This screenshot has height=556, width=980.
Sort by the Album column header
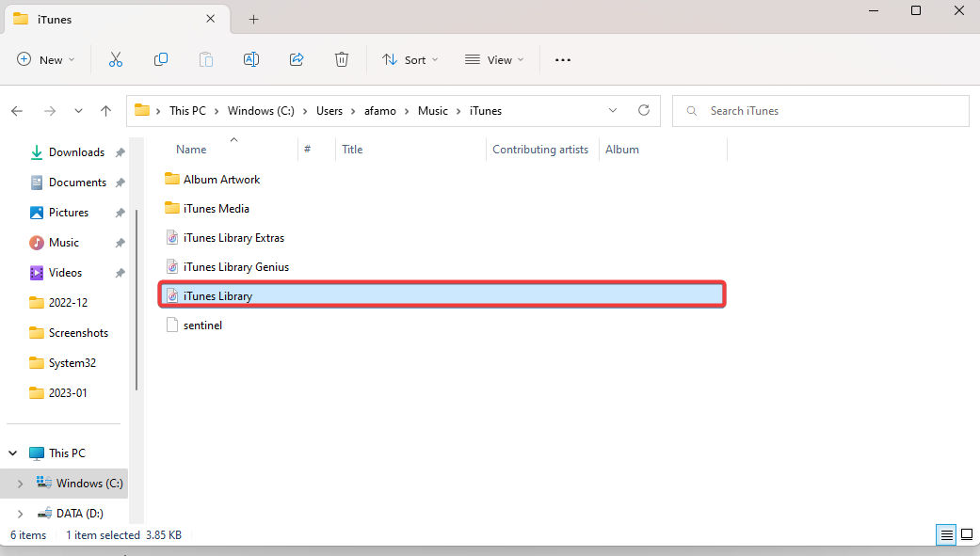tap(622, 150)
